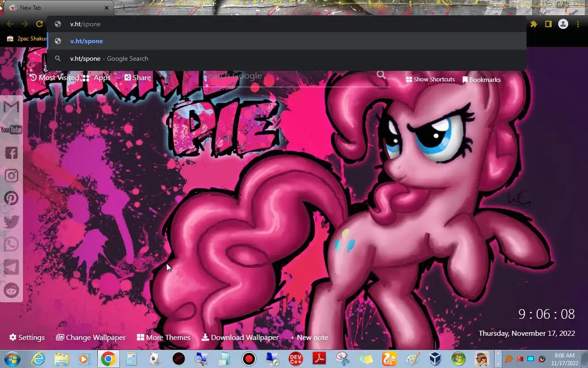The width and height of the screenshot is (588, 368).
Task: Launch Internet Explorer from taskbar
Action: click(38, 359)
